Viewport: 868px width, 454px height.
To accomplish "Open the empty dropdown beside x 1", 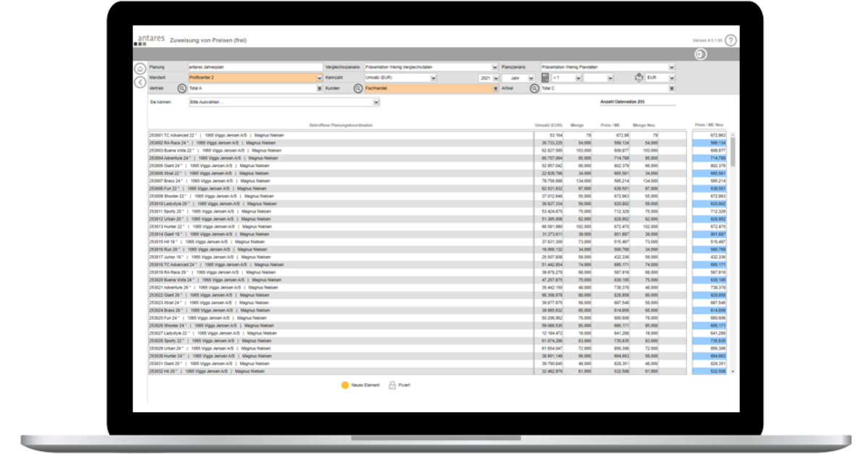I will pyautogui.click(x=599, y=77).
